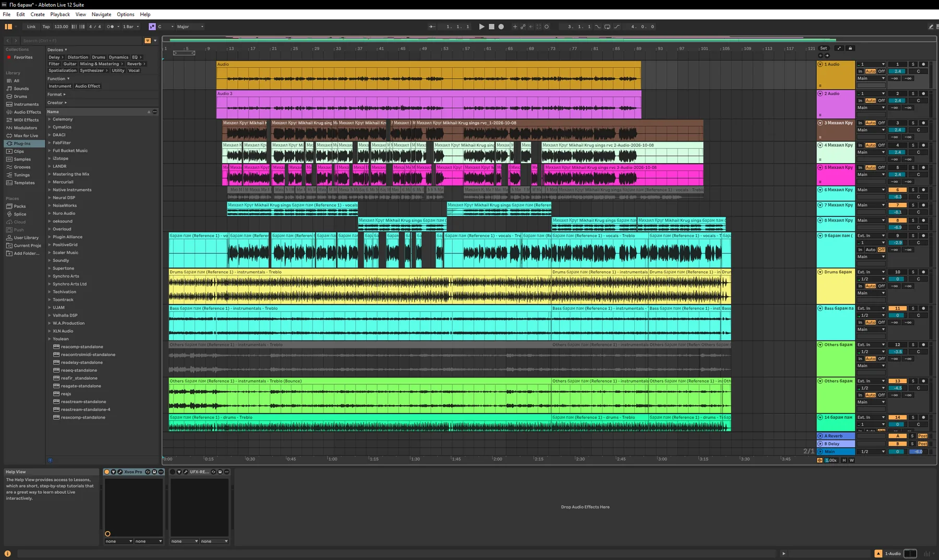Jump to previous locator arrow

[821, 55]
